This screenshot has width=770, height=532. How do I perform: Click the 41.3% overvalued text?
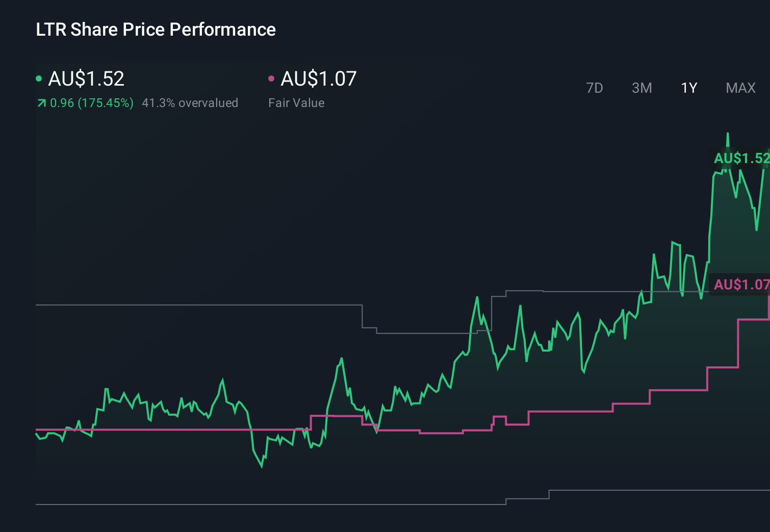190,103
